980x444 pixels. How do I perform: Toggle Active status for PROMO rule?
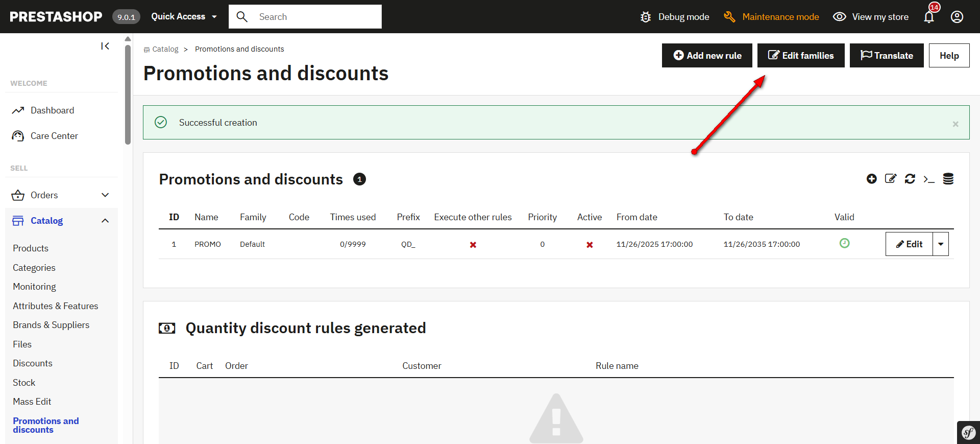point(590,245)
